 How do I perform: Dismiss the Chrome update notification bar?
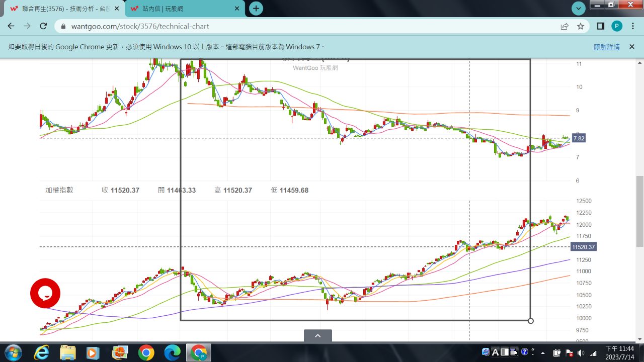(632, 47)
